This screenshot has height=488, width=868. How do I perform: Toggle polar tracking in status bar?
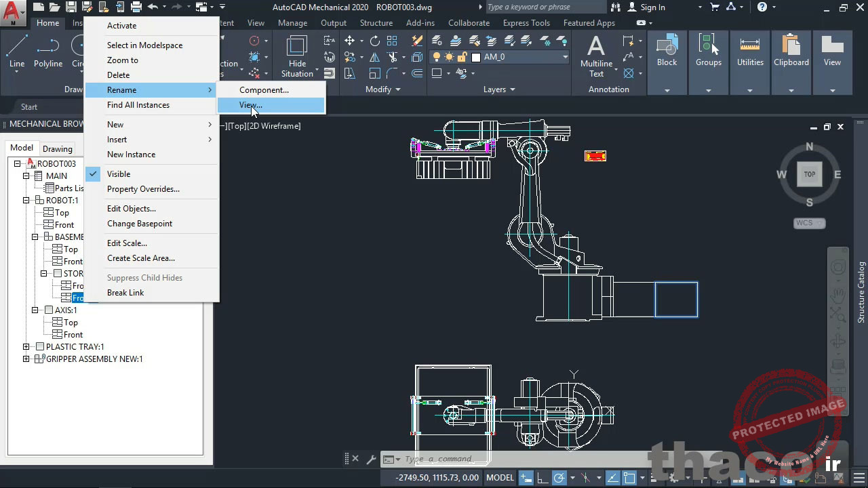pyautogui.click(x=559, y=478)
